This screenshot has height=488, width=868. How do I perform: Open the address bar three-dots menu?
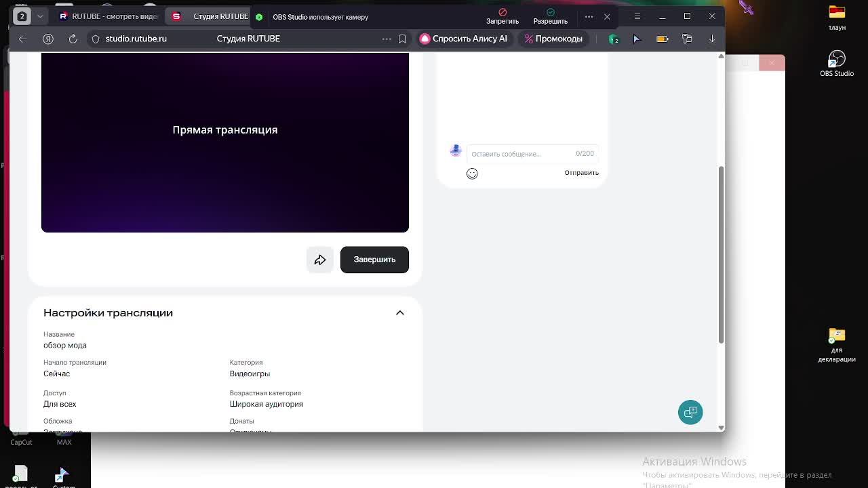(387, 39)
